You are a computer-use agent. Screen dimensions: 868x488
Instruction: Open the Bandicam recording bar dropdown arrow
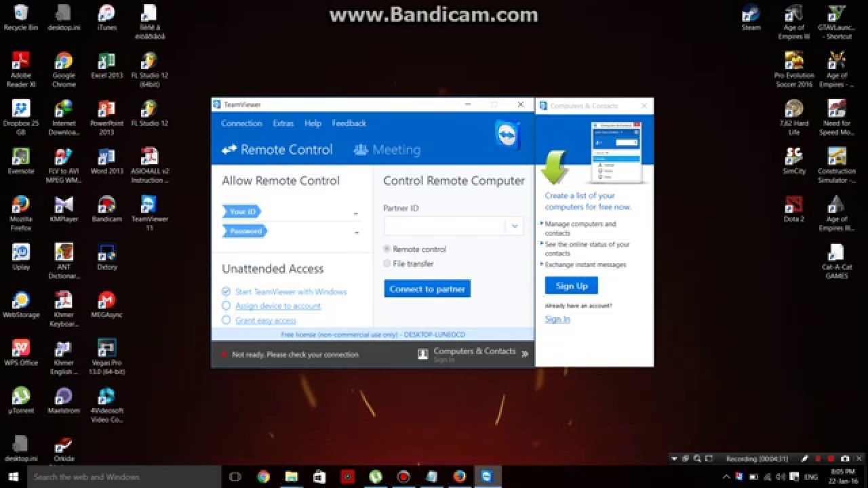coord(674,459)
